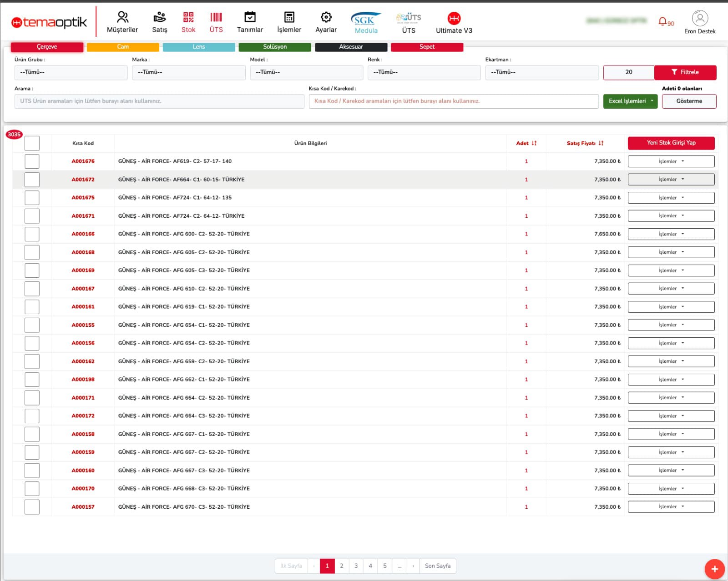Open the Eron Destek user profile icon
Screen dimensions: 728x581
point(700,18)
